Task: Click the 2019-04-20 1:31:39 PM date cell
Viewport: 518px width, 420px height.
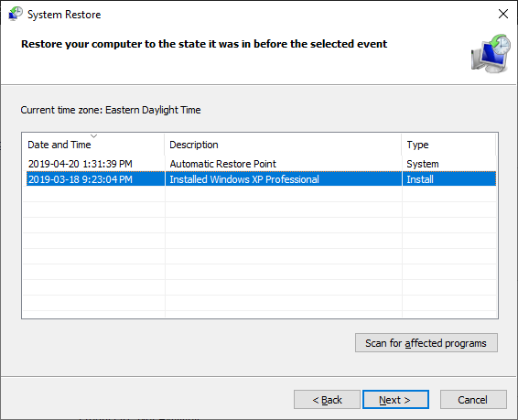Action: [81, 164]
